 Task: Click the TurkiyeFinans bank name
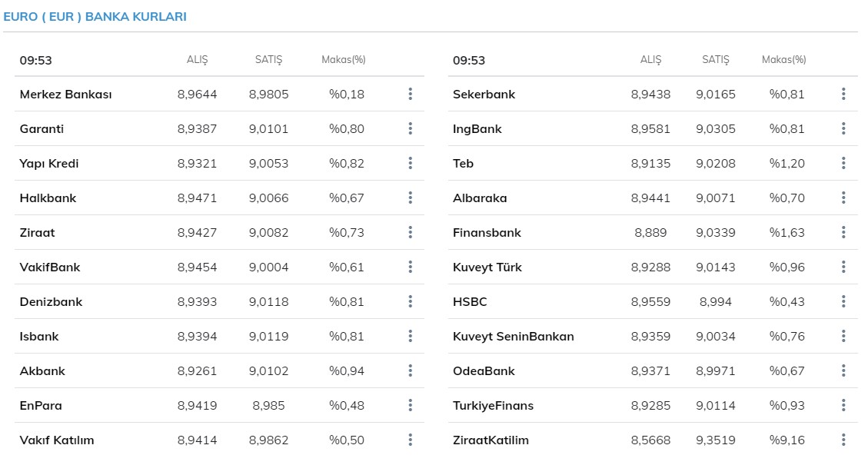point(493,406)
